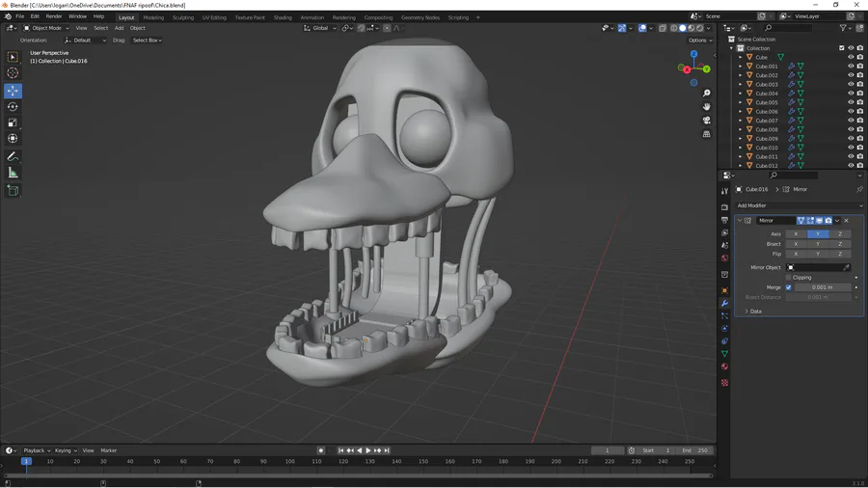Viewport: 868px width, 488px height.
Task: Expand Cube.005 in the outliner
Action: [x=740, y=102]
